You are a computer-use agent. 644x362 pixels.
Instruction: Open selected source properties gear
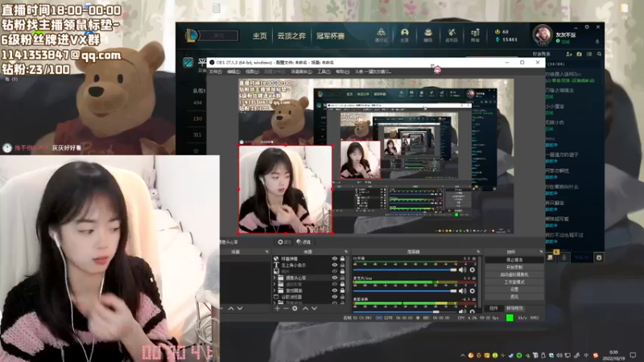coord(295,308)
